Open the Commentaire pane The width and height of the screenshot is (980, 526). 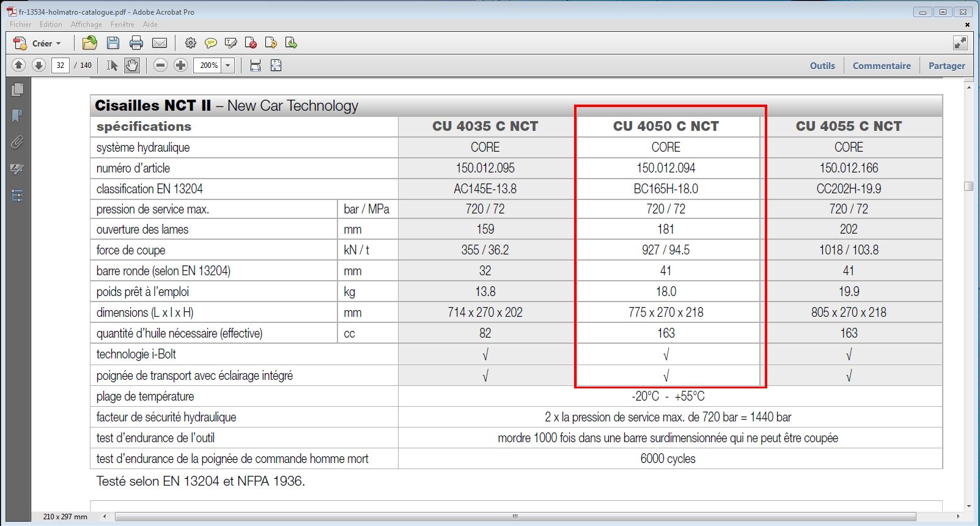tap(882, 65)
